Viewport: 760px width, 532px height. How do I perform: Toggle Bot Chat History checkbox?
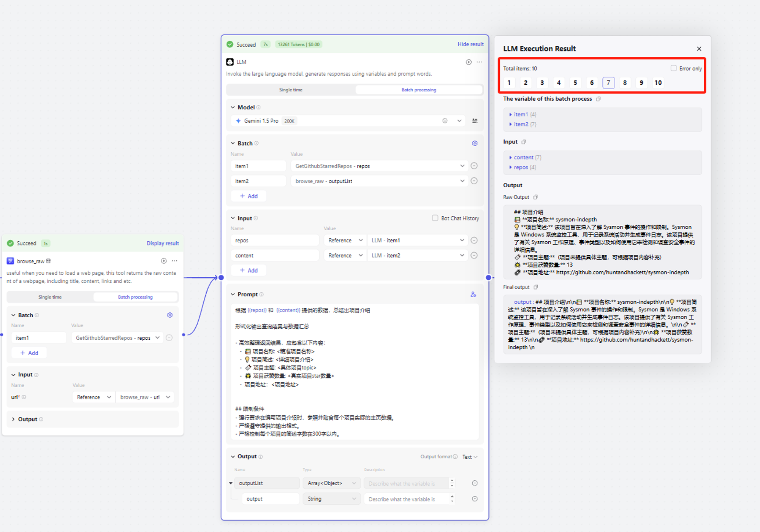[435, 218]
